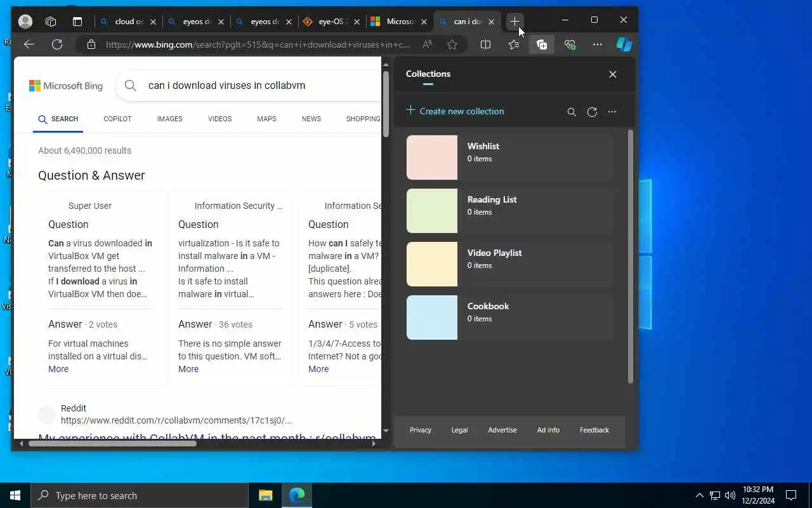Close the can i download tab
Viewport: 812px width, 508px height.
coord(491,22)
